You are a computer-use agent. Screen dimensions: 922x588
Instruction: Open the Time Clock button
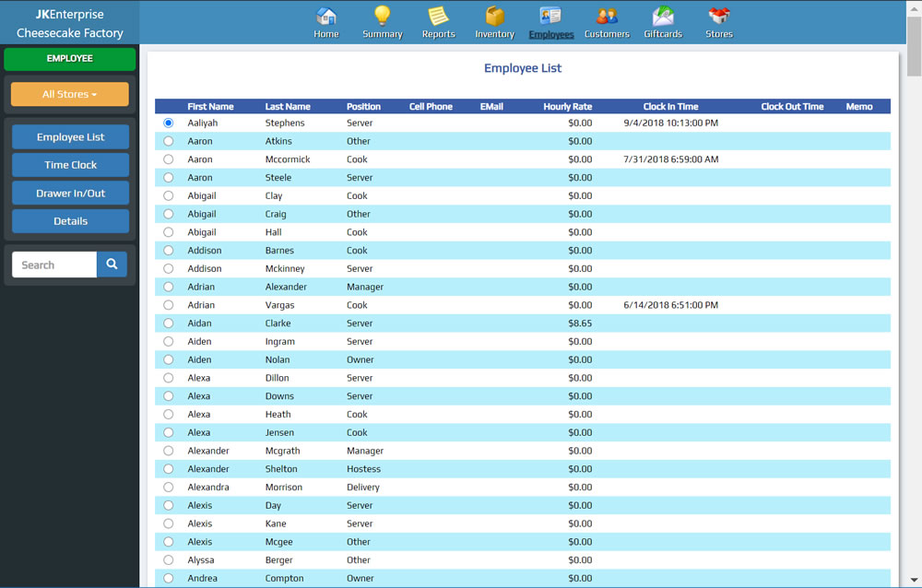(x=71, y=165)
